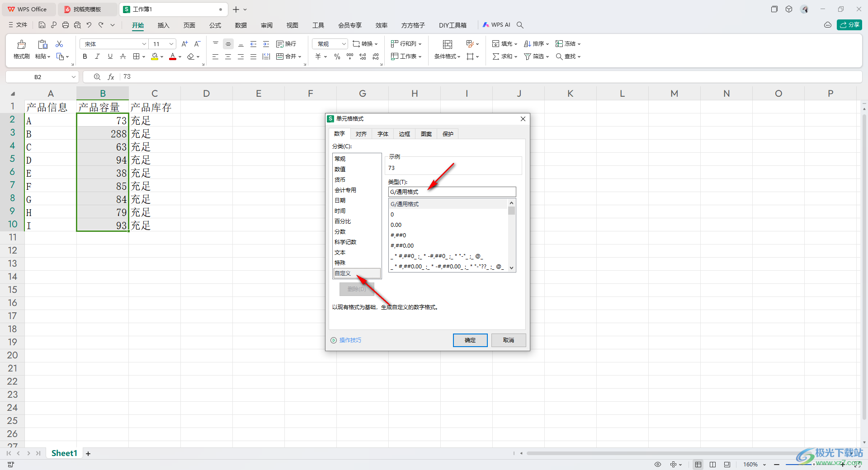Open the Rows and Columns menu
Image resolution: width=868 pixels, height=470 pixels.
click(x=406, y=44)
